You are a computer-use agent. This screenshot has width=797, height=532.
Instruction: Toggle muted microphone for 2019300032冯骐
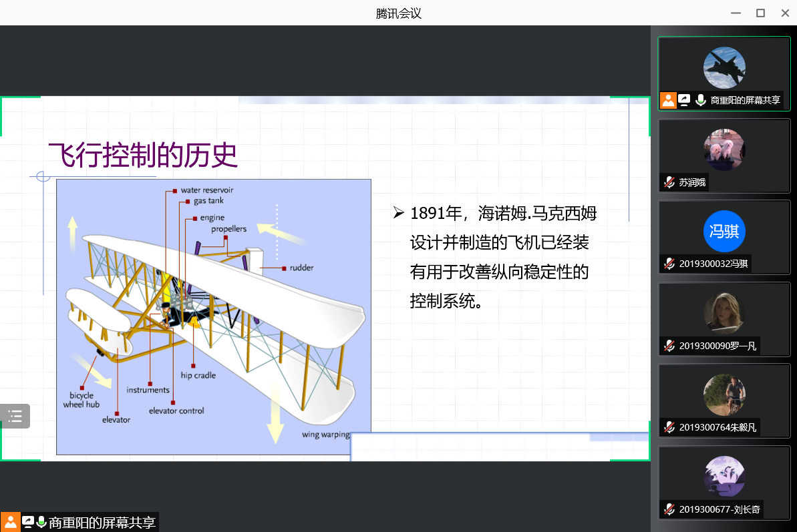(x=669, y=264)
